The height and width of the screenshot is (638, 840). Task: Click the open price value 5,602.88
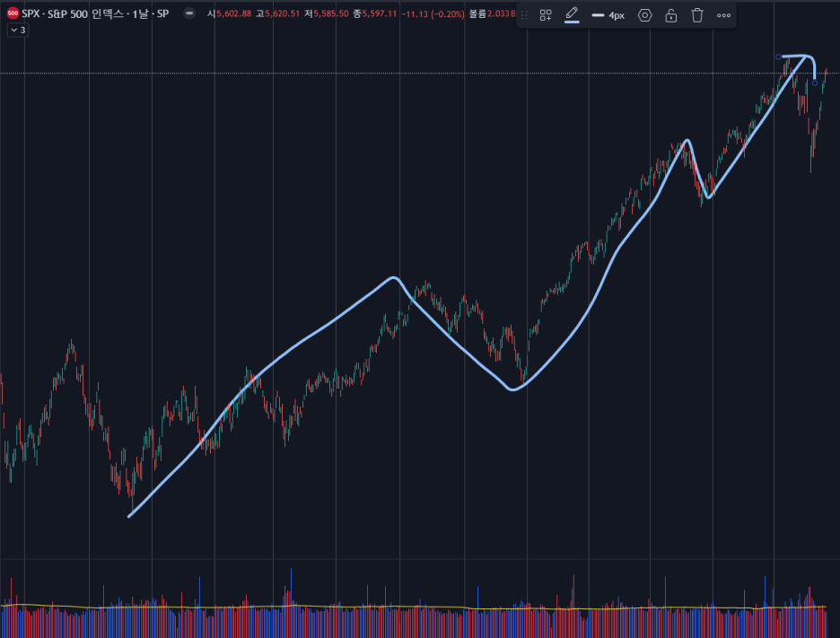coord(233,13)
